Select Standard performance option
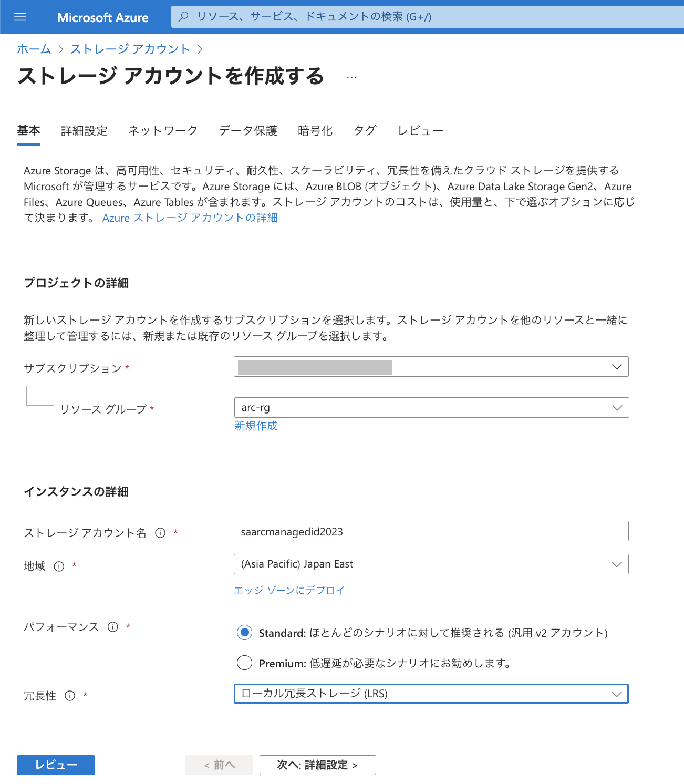684x784 pixels. click(244, 632)
